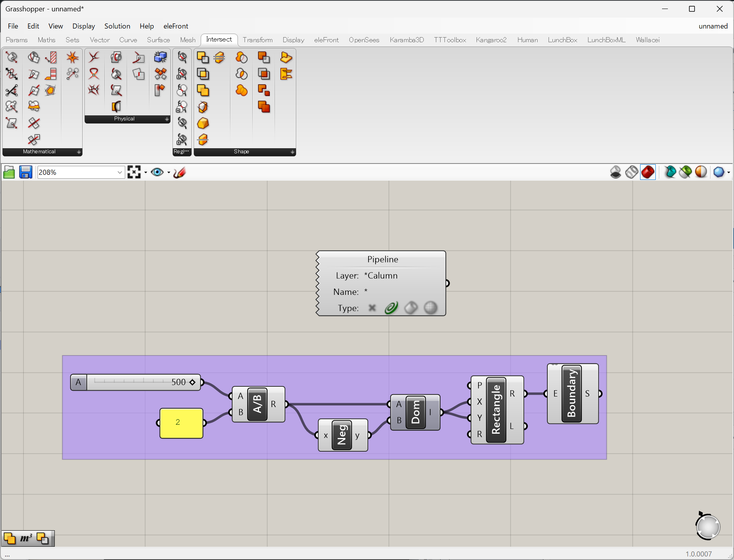Select the Clash component blue boxes icon
The width and height of the screenshot is (734, 560).
click(160, 57)
